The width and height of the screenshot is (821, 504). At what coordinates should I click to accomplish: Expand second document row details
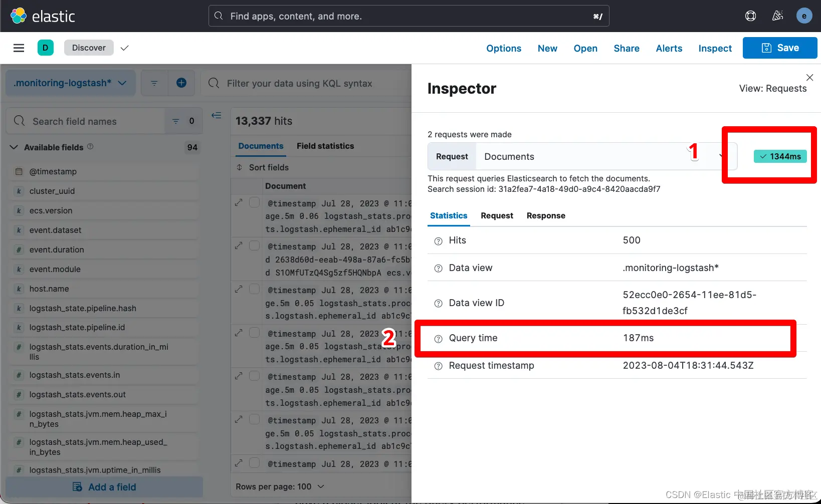[x=239, y=245]
